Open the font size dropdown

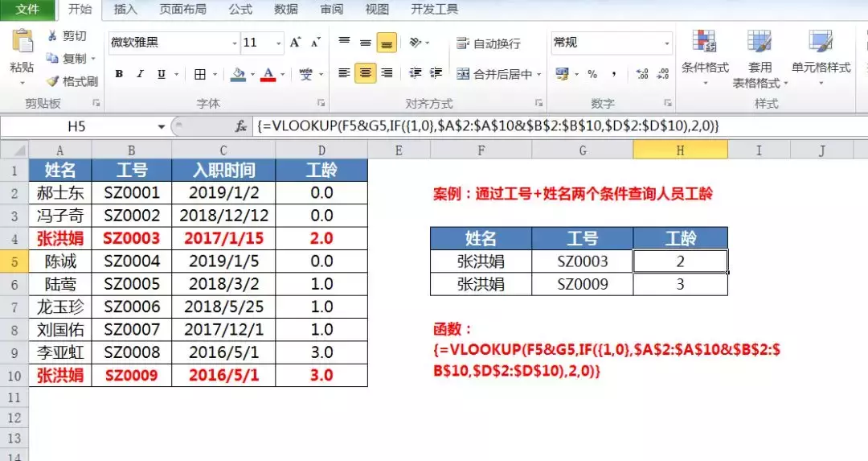(x=278, y=43)
